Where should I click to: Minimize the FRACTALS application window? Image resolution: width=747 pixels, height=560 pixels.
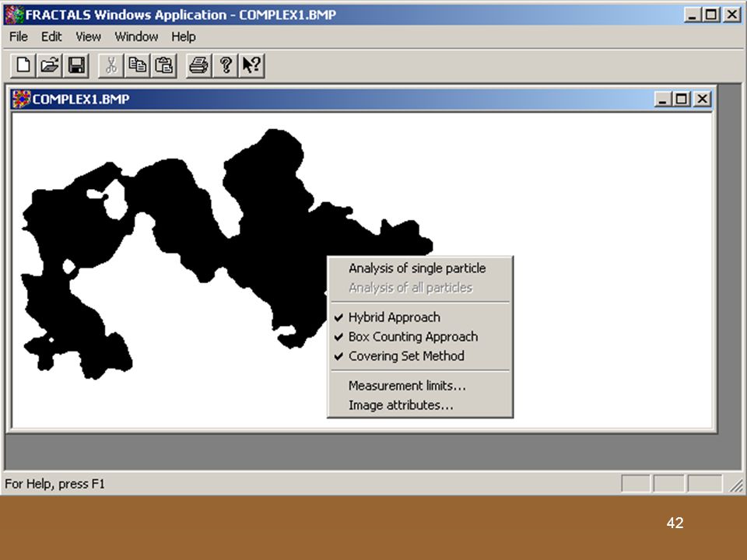tap(693, 15)
